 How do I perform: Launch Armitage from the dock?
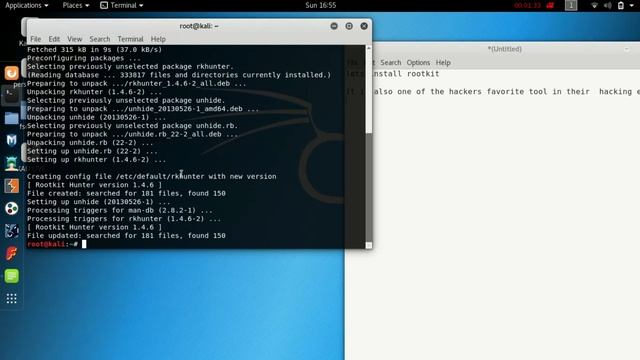click(11, 163)
